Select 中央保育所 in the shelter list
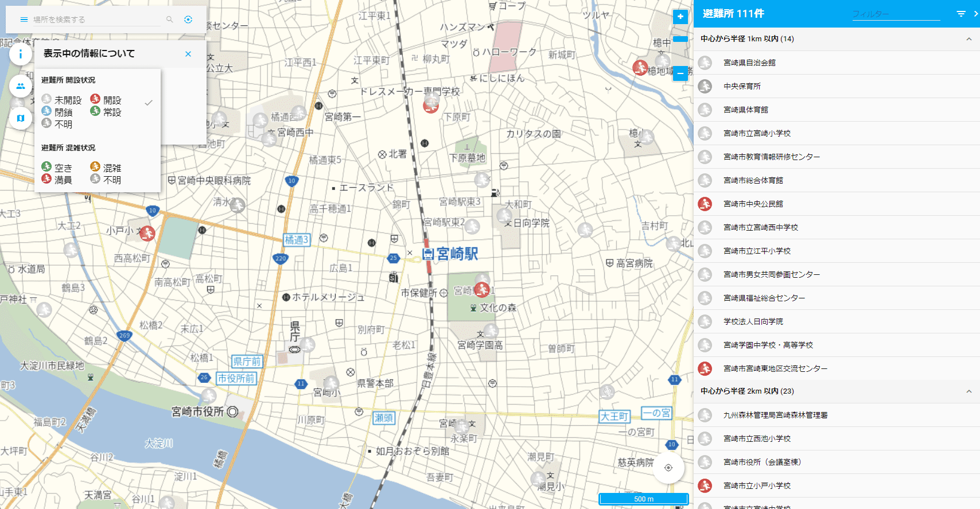Image resolution: width=980 pixels, height=509 pixels. [837, 86]
